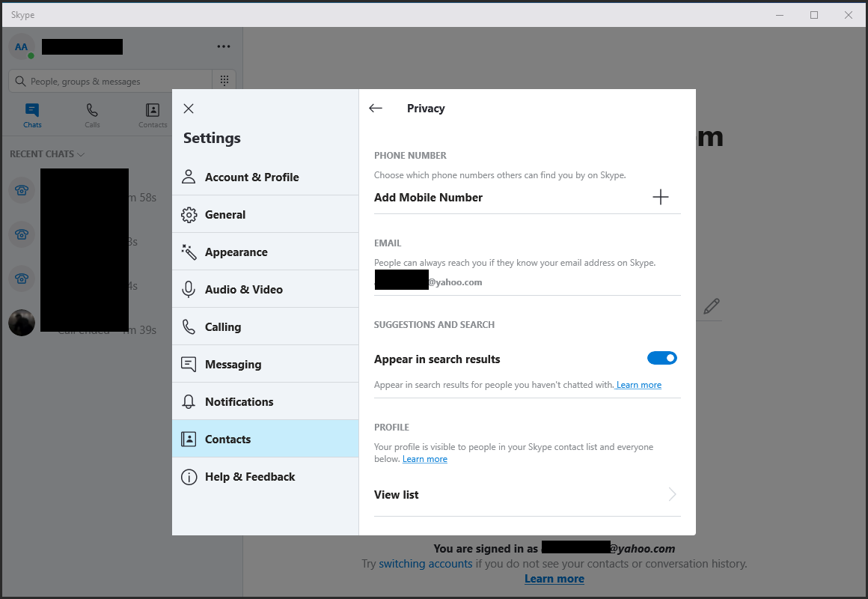This screenshot has width=868, height=599.
Task: Click the person icon for Account & Profile
Action: [189, 177]
